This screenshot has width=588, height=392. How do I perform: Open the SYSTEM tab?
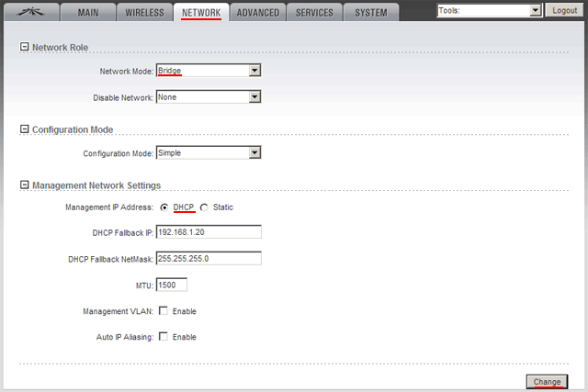371,12
